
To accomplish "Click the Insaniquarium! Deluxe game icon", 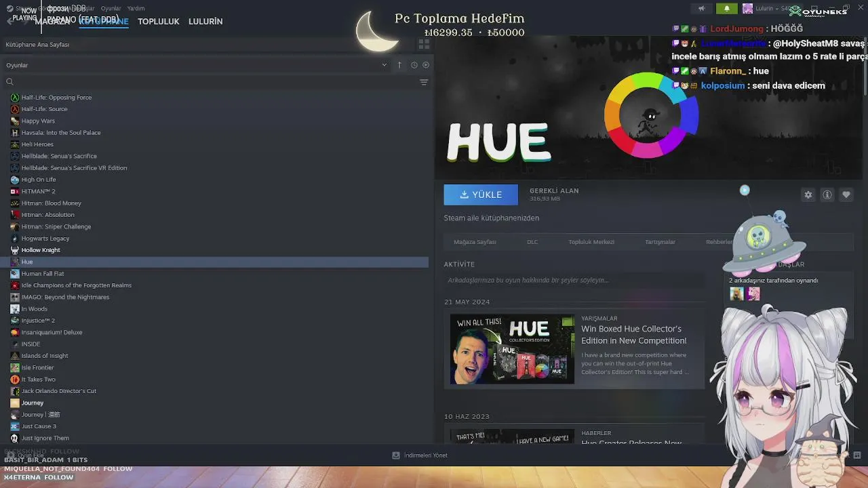I will (x=15, y=332).
